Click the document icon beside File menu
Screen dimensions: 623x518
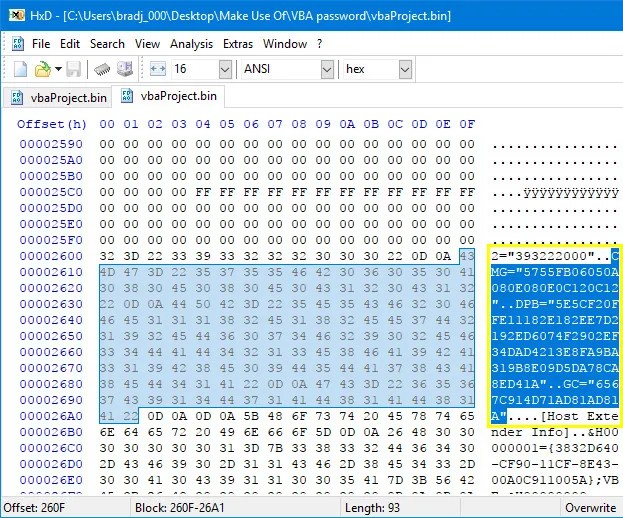[18, 44]
